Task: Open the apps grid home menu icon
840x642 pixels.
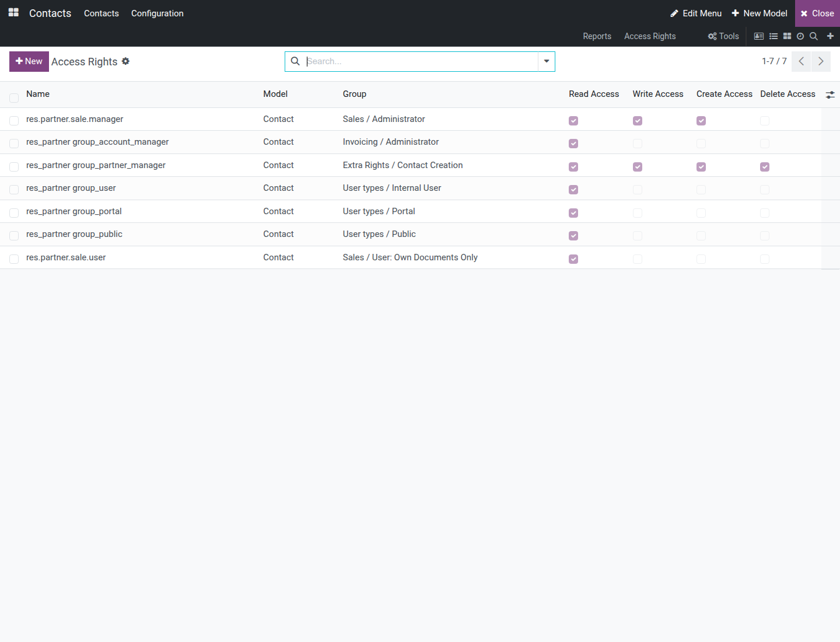Action: (13, 13)
